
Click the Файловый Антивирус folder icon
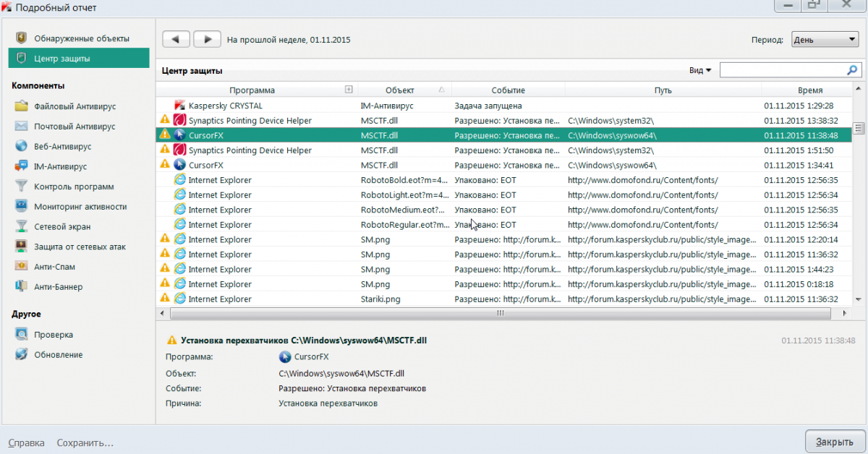pyautogui.click(x=21, y=106)
